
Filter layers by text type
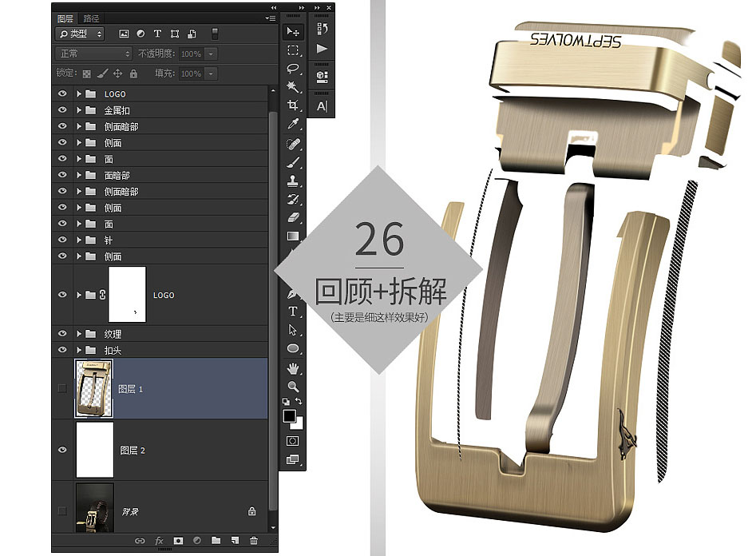click(157, 34)
